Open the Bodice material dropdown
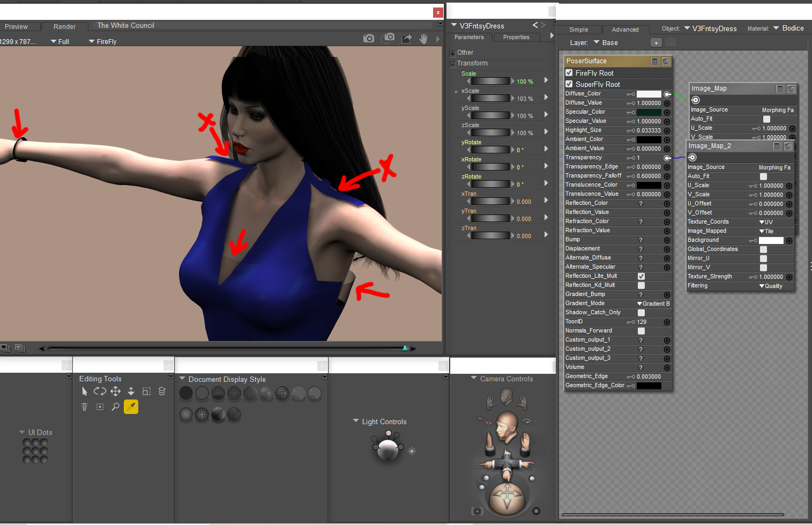812x525 pixels. click(788, 28)
